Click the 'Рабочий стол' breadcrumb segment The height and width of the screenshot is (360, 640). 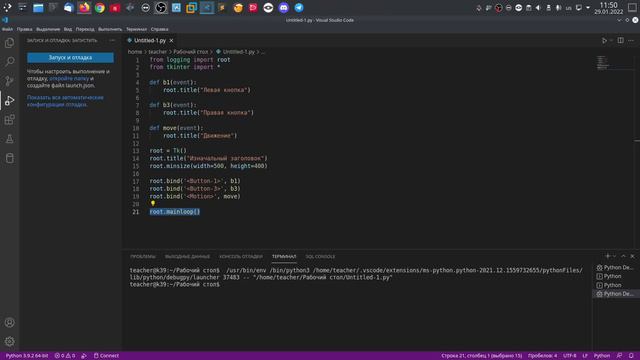click(191, 52)
